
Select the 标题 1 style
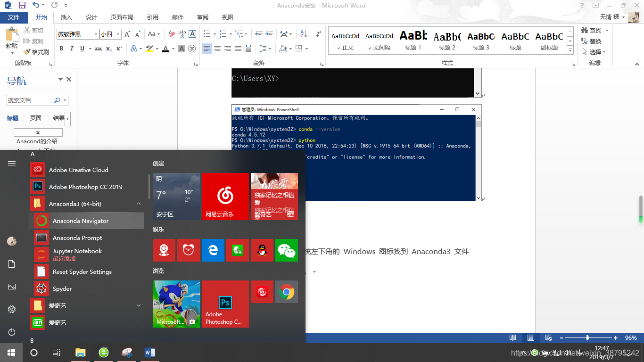[x=413, y=41]
